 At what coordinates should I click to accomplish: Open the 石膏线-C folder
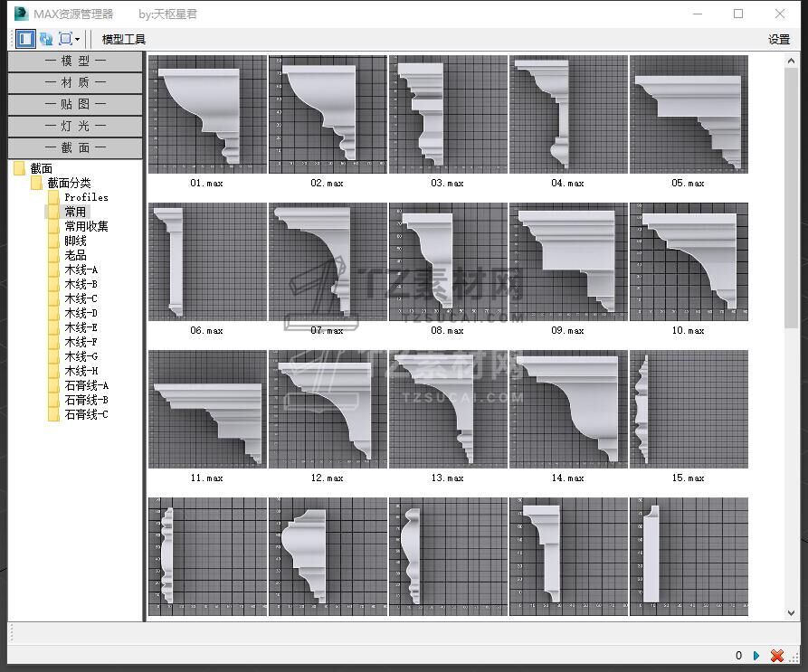(x=85, y=414)
